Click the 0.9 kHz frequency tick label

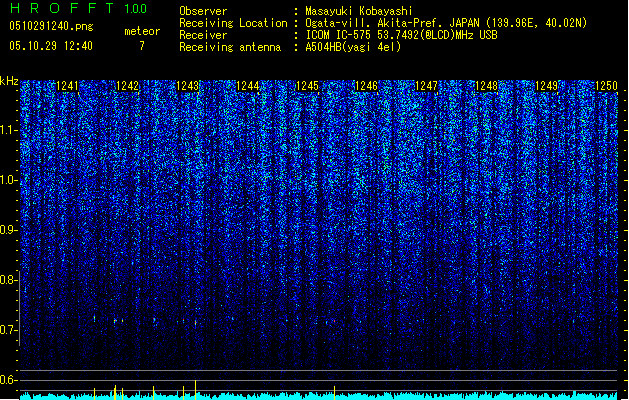[x=9, y=230]
